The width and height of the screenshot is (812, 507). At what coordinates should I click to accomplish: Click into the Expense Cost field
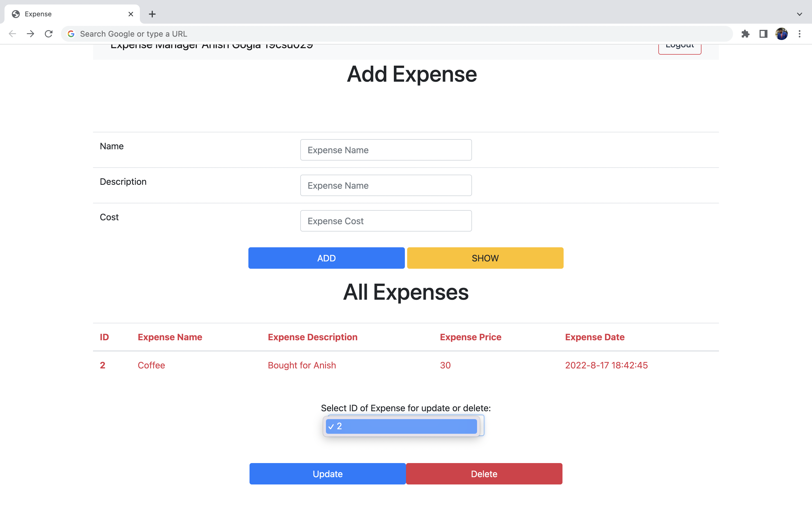(x=386, y=221)
